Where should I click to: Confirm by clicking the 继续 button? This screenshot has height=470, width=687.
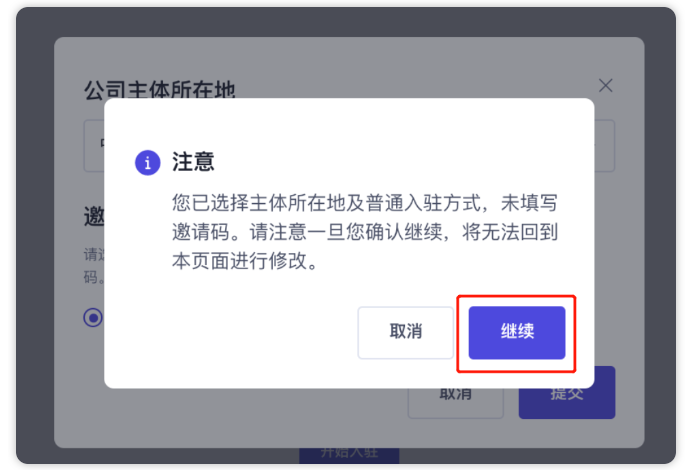[517, 333]
